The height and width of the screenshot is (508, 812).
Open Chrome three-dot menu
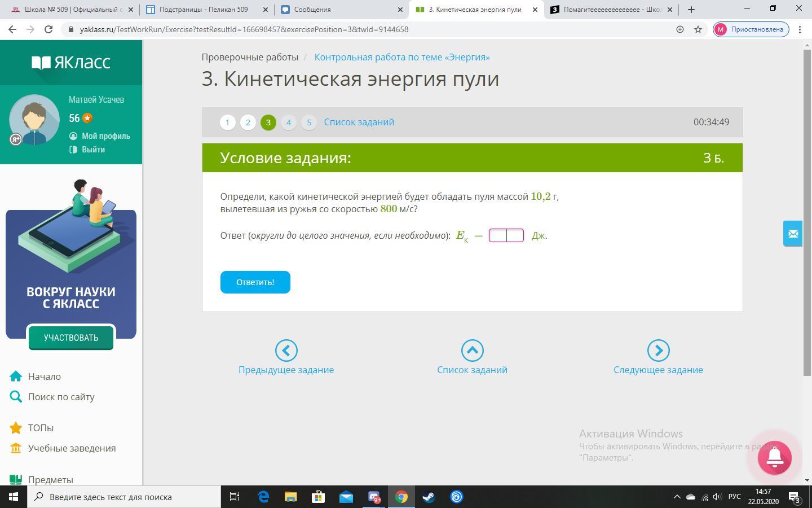click(x=800, y=29)
